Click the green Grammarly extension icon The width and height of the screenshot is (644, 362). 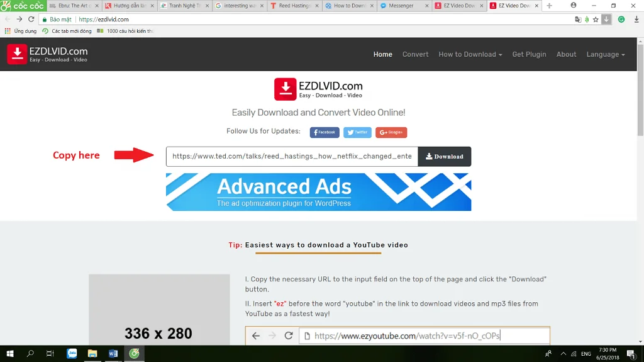click(x=621, y=20)
